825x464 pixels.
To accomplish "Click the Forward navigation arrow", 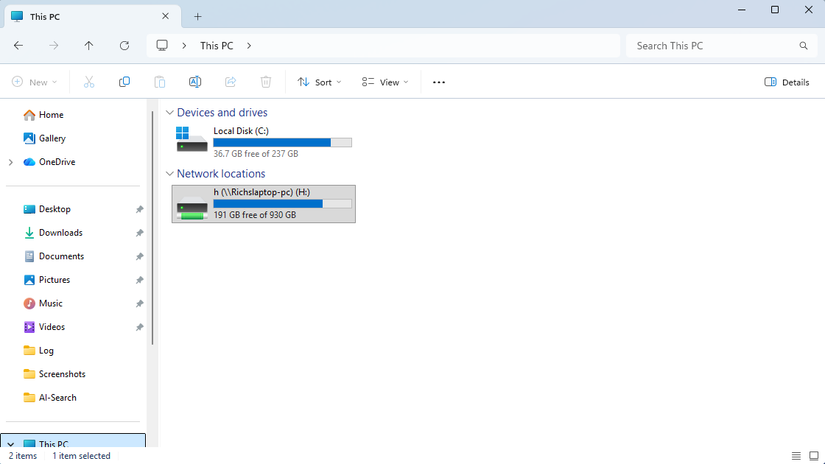I will 54,46.
